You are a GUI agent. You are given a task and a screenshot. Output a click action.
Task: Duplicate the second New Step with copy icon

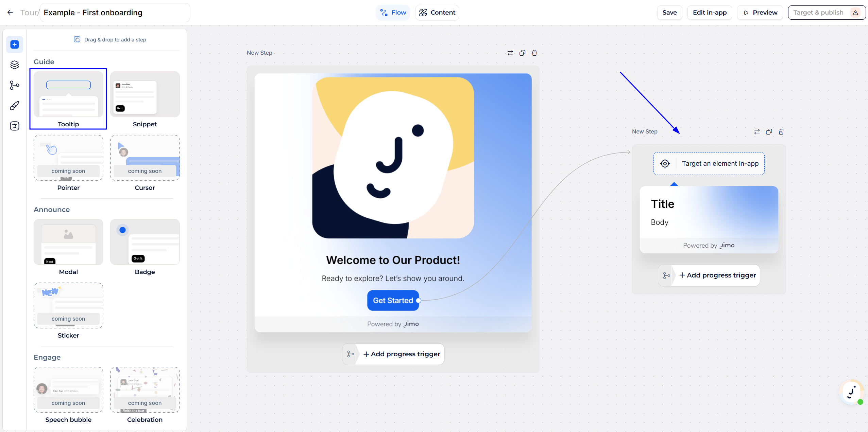point(769,132)
